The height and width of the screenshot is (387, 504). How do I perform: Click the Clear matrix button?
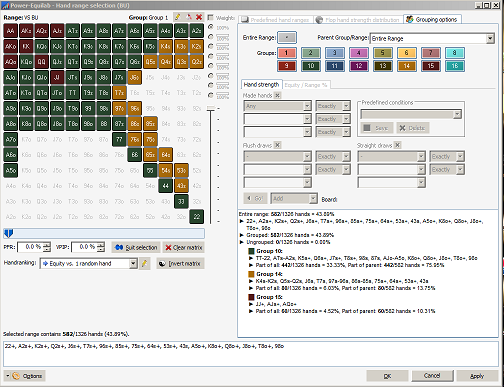click(184, 247)
